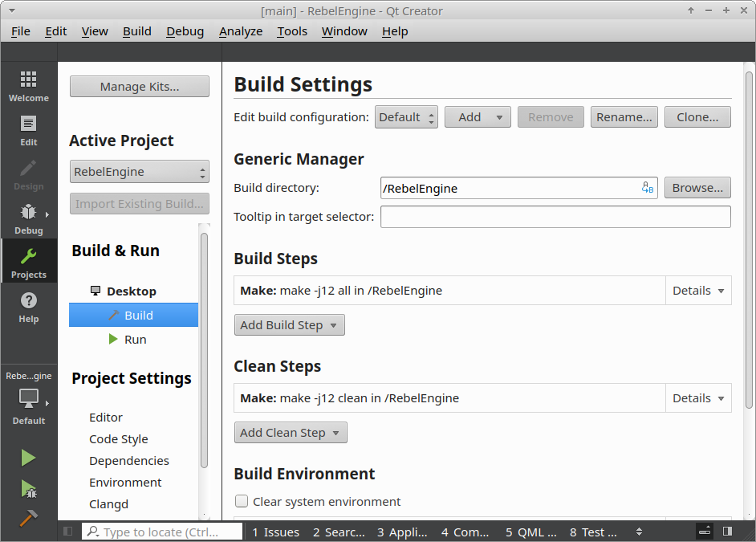
Task: Open output panes selector arrows
Action: tap(639, 532)
